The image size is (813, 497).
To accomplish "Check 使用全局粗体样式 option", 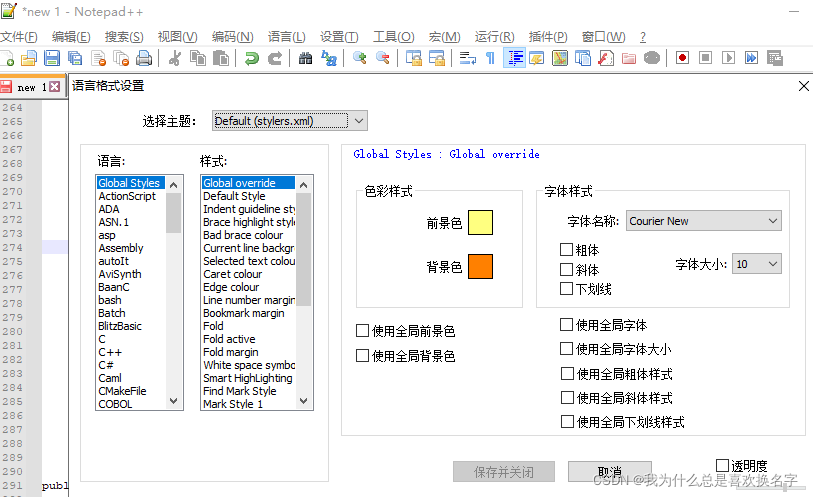I will tap(567, 374).
